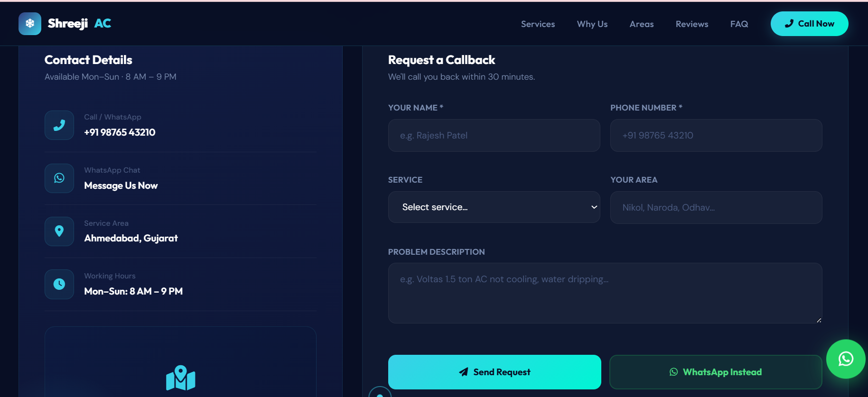The image size is (868, 397).
Task: Click the map icon in the map card
Action: [x=180, y=378]
